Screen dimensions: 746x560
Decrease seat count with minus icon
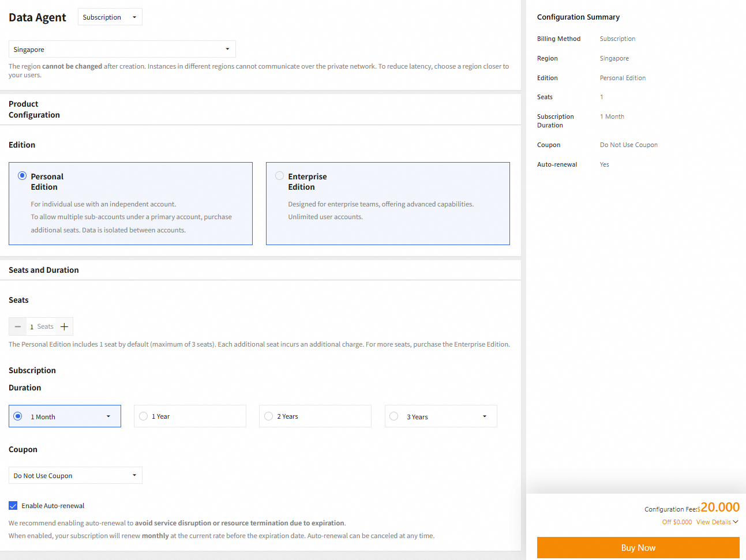click(18, 326)
